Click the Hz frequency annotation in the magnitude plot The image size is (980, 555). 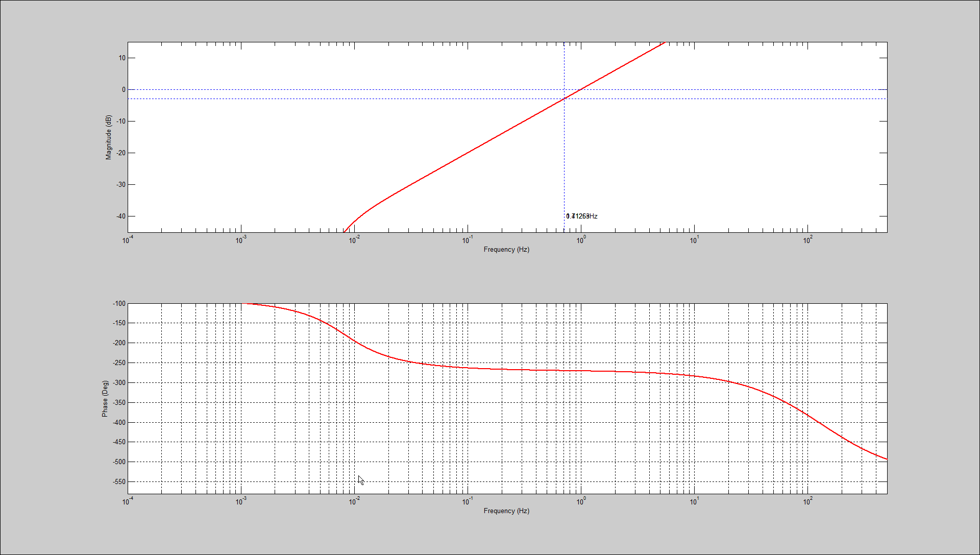(x=582, y=216)
